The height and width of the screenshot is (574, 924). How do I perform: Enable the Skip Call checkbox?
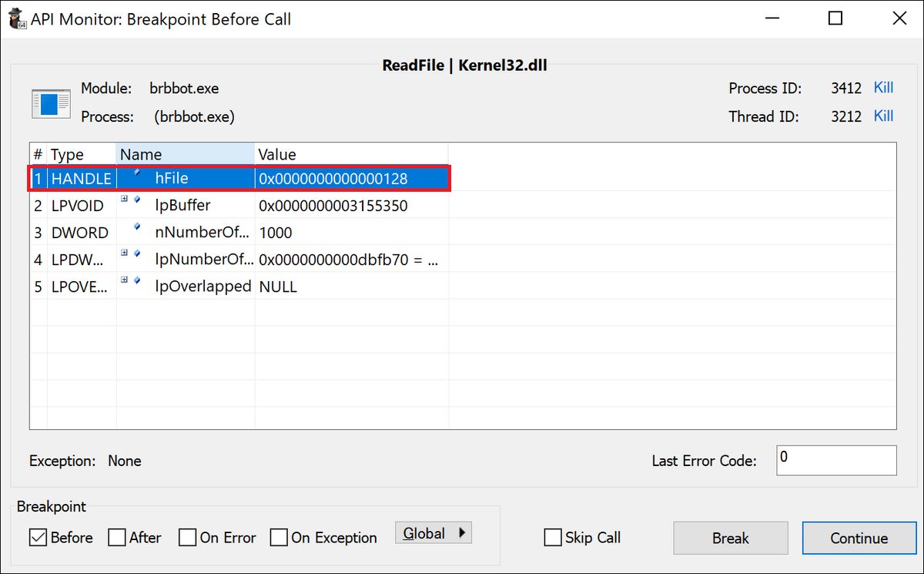point(552,537)
